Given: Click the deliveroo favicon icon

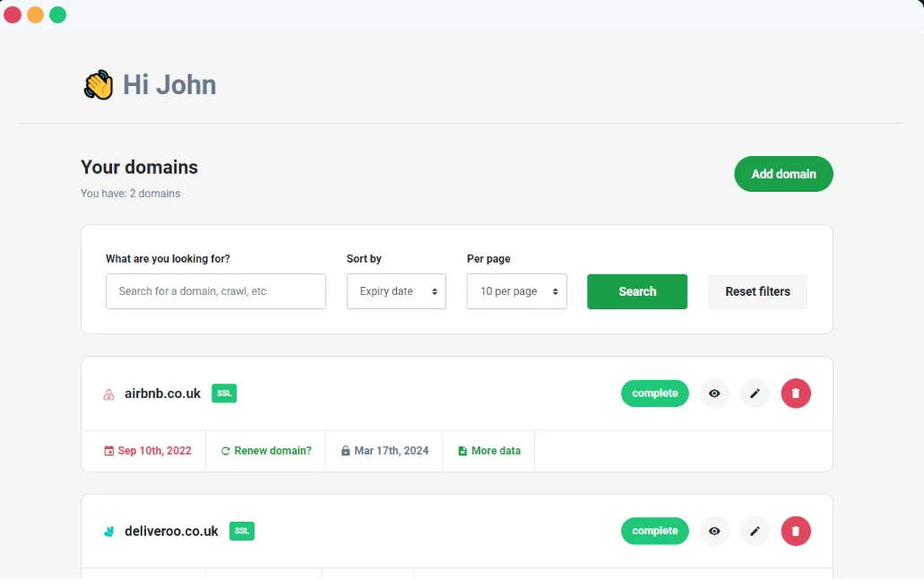Looking at the screenshot, I should click(109, 532).
